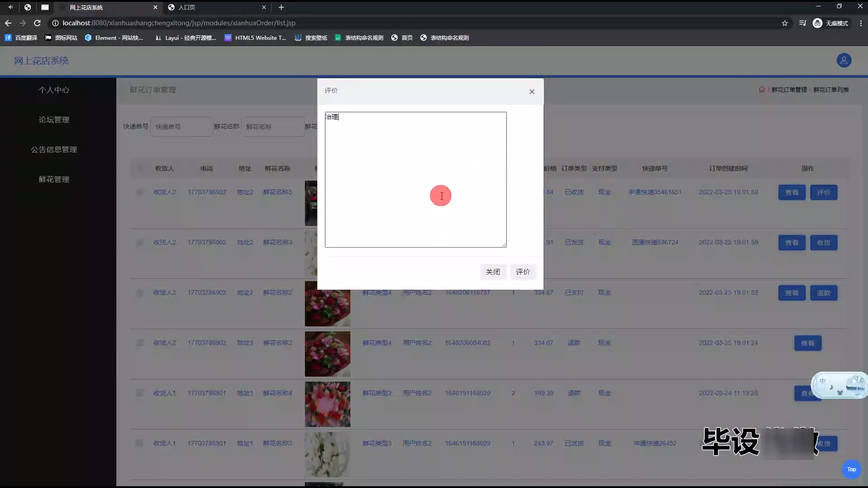Click 收货 for the 圆通快递536724 order
Screen dimensions: 868x488
point(823,243)
